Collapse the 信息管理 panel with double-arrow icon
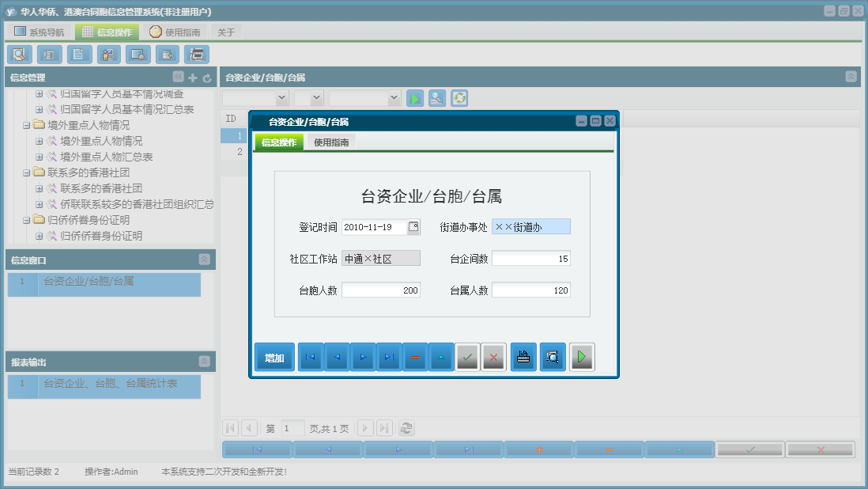This screenshot has width=868, height=489. [178, 77]
